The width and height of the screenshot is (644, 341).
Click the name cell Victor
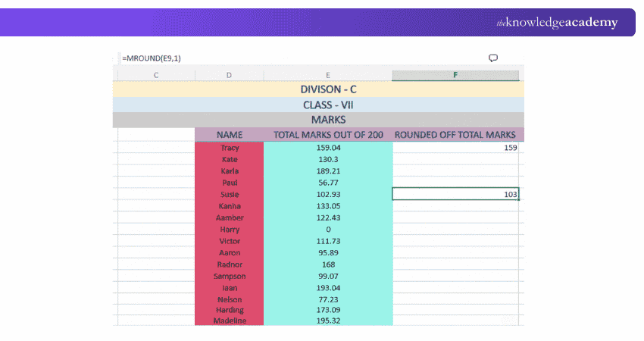coord(229,241)
